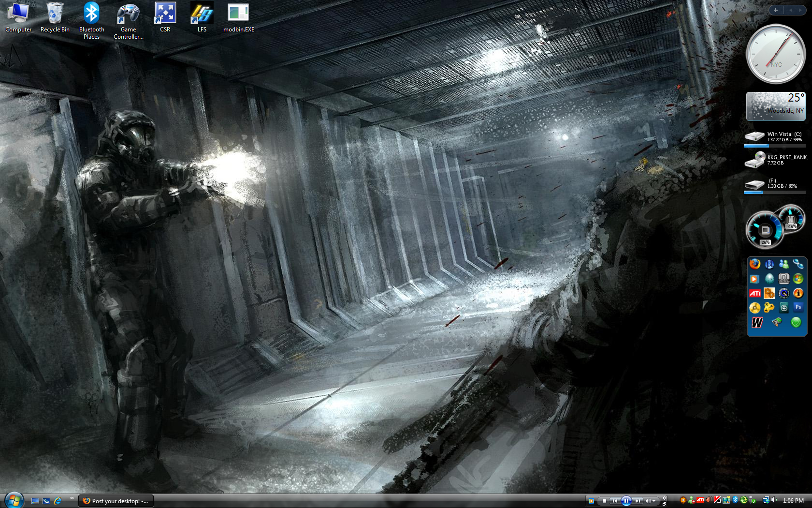Select the CSR desktop shortcut
This screenshot has height=508, width=812.
pyautogui.click(x=165, y=18)
